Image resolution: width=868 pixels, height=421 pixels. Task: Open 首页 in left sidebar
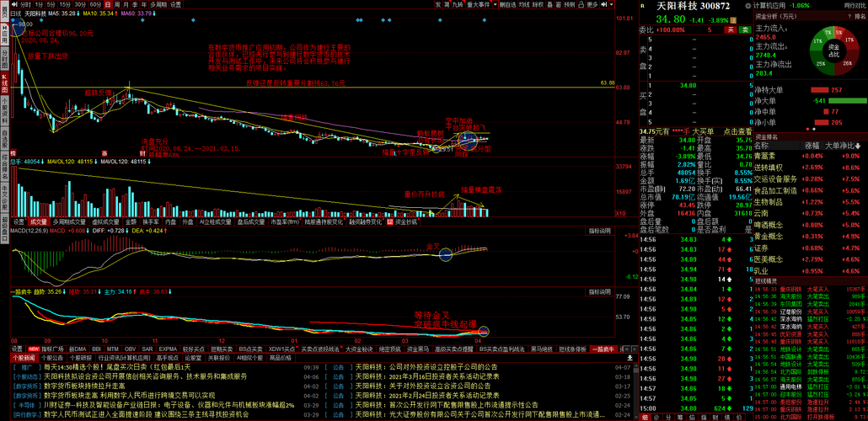4,10
